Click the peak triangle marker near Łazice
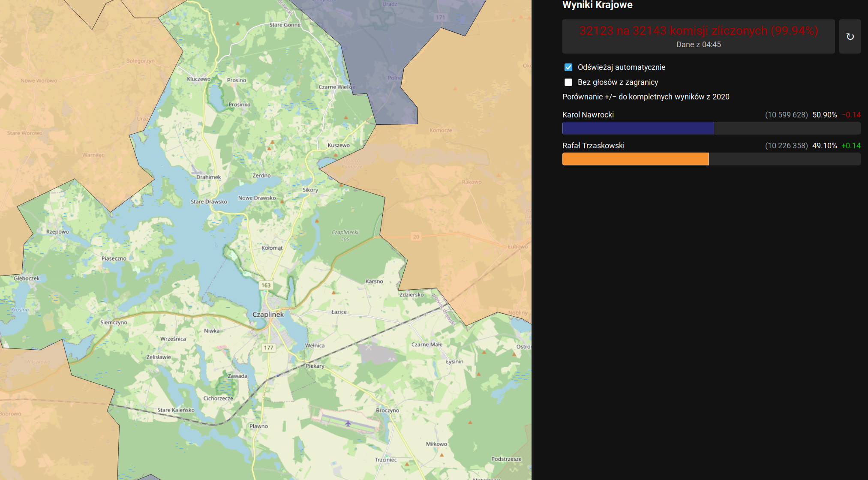This screenshot has width=868, height=480. 334,293
